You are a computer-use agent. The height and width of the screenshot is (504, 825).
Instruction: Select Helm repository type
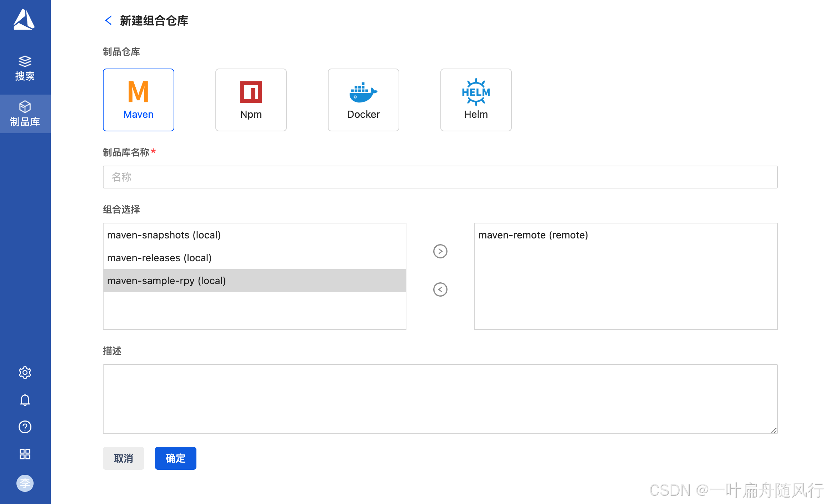[476, 100]
